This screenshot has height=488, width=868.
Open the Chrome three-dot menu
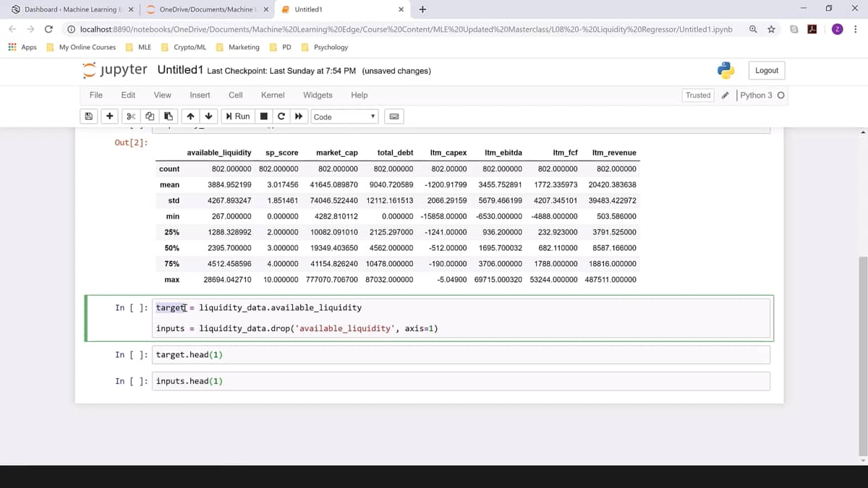(x=856, y=29)
